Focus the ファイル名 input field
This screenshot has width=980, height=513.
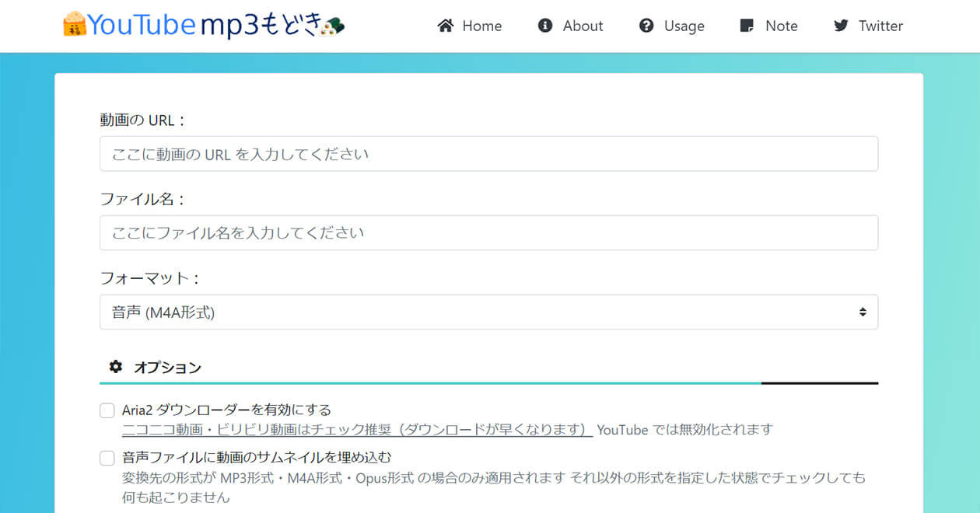(488, 232)
